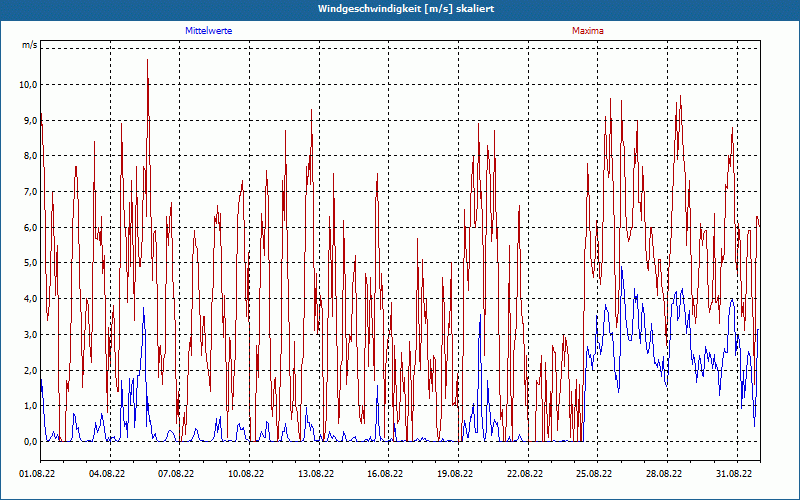Click the '0,0' y-axis value
800x500 pixels.
point(30,442)
